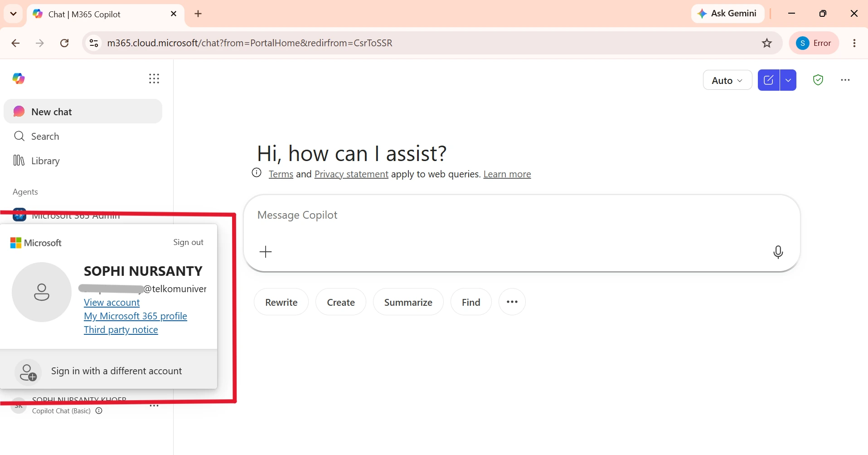The image size is (868, 455).
Task: Click the info icon beside Terms
Action: tap(257, 173)
